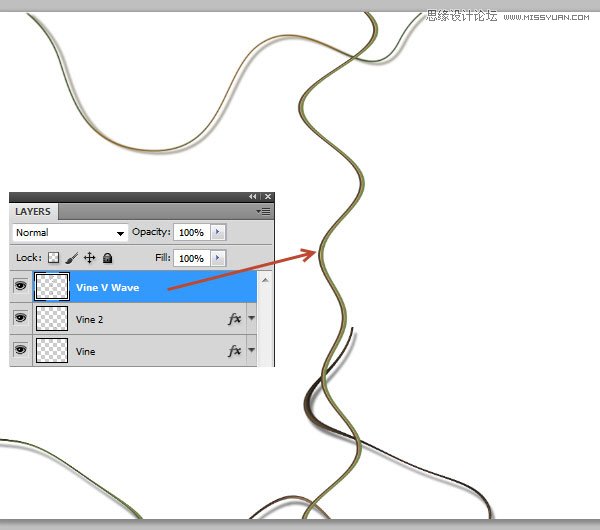The height and width of the screenshot is (530, 600).
Task: Click the Fill label
Action: [163, 258]
